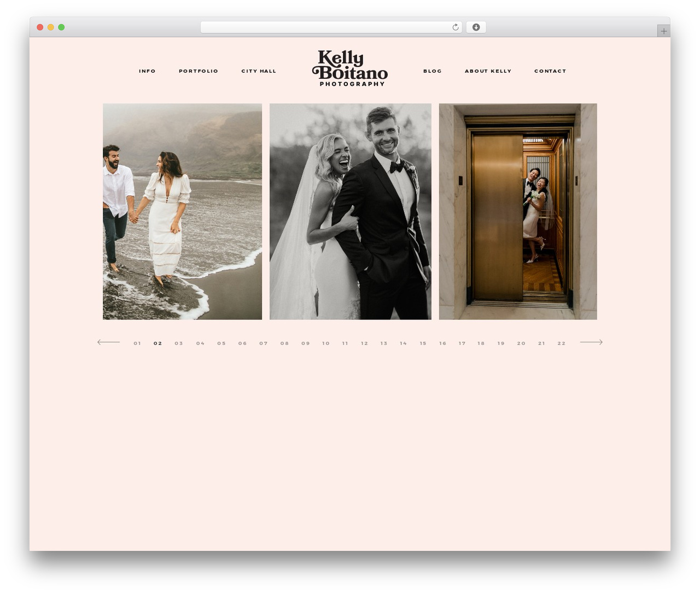The height and width of the screenshot is (593, 700).
Task: Jump to slide 05
Action: (x=221, y=344)
